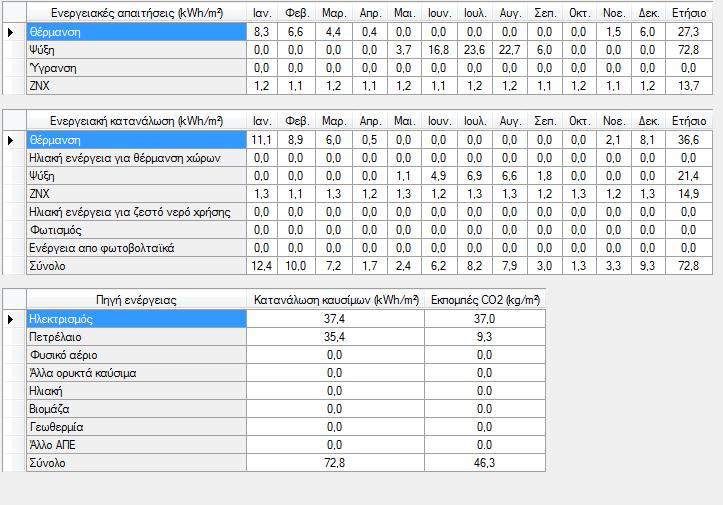Select total CO2 emissions cell 46,3

(485, 463)
